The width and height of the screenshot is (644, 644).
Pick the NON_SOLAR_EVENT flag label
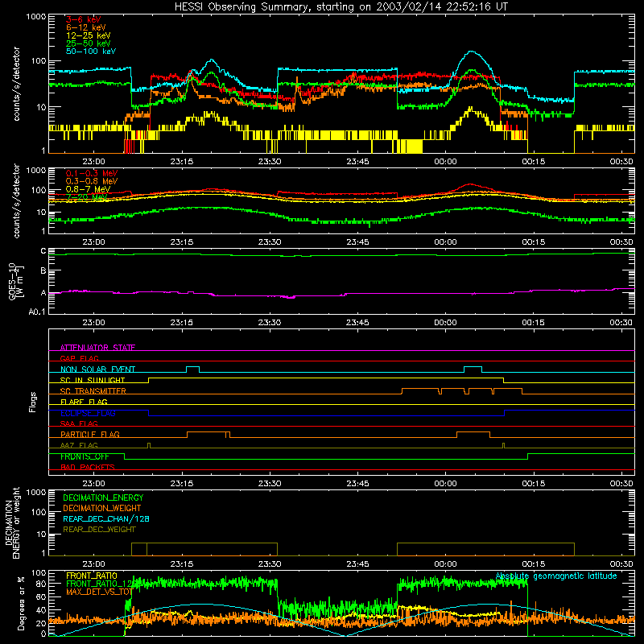[x=97, y=369]
